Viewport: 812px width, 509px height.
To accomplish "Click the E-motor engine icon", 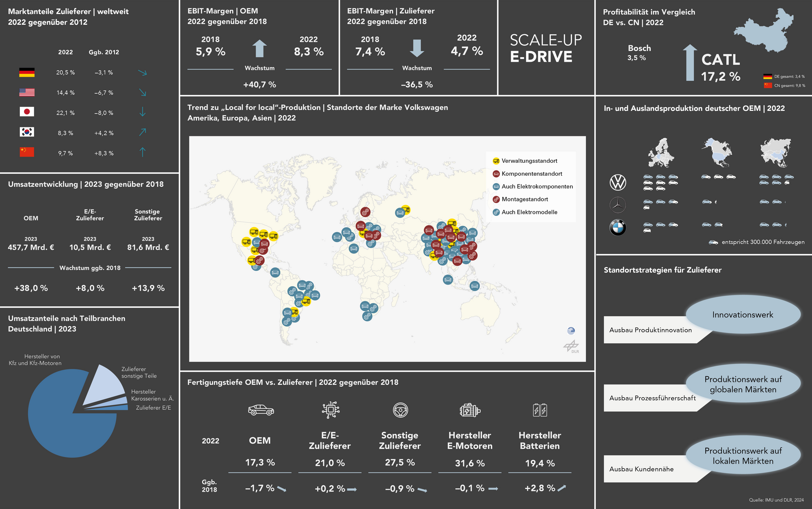I will click(x=470, y=410).
